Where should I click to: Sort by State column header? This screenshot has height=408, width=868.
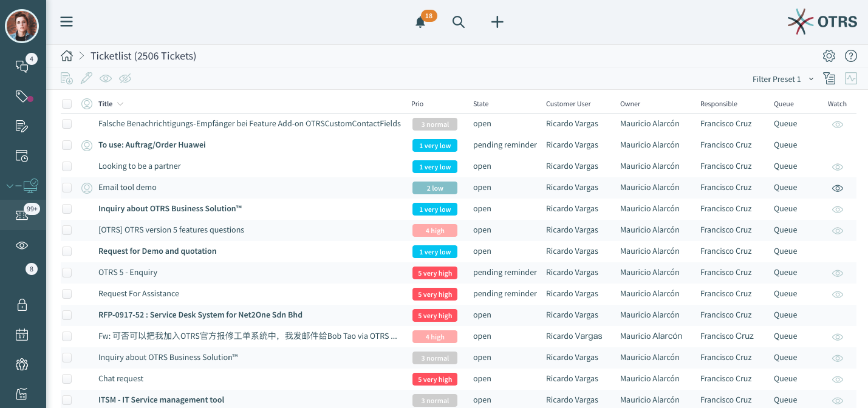pyautogui.click(x=481, y=104)
